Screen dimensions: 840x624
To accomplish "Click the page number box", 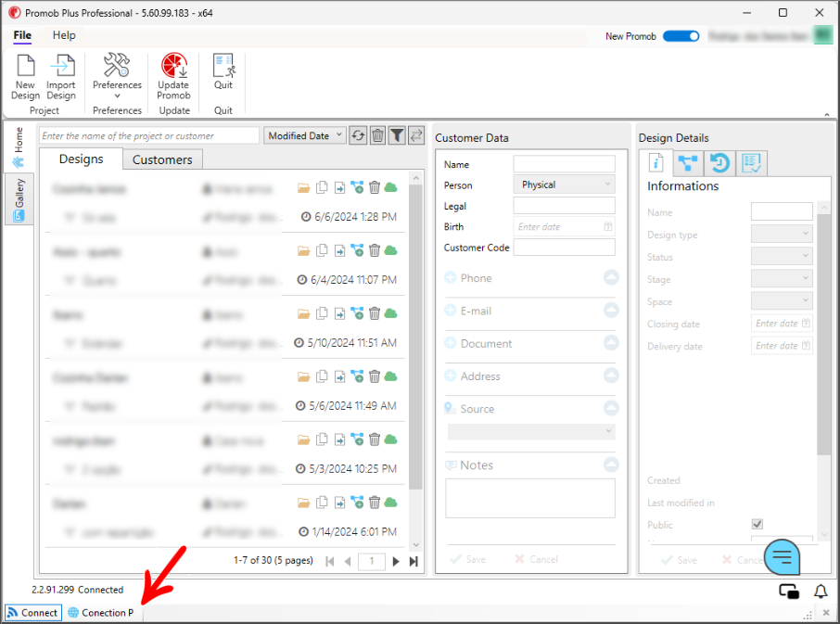I will 371,561.
